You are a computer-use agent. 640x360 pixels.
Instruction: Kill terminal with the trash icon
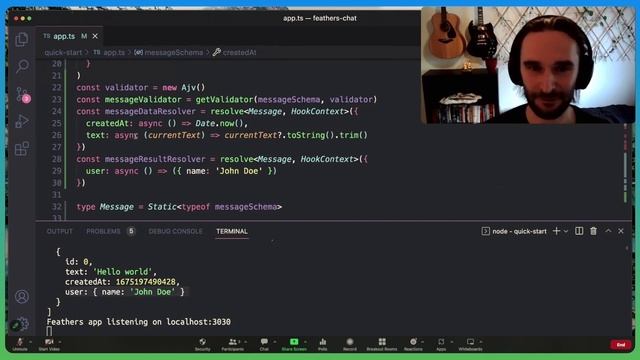pos(593,231)
